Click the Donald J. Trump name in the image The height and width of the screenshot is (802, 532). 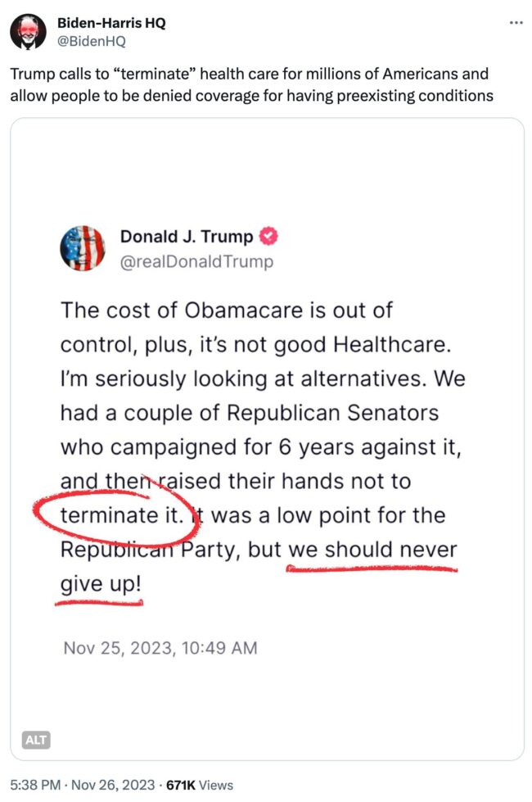(x=187, y=237)
